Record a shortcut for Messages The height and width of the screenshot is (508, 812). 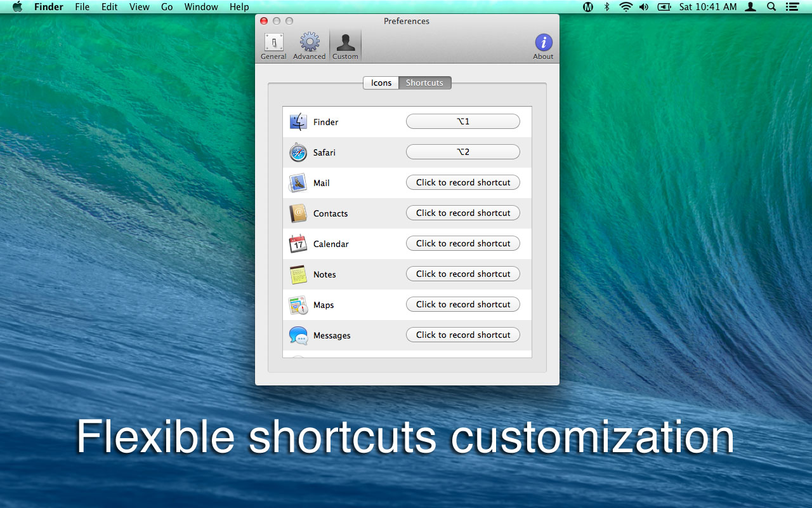tap(463, 335)
